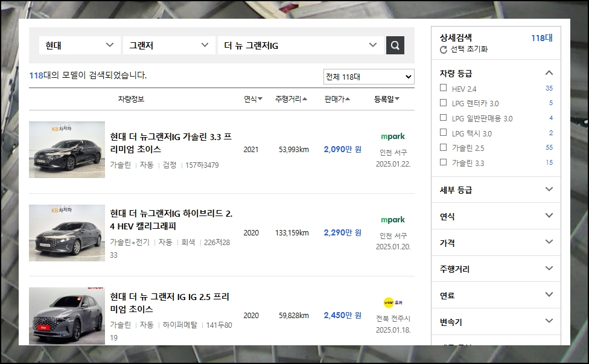
Task: Check the 가솔린 3.3 checkbox
Action: coord(443,162)
